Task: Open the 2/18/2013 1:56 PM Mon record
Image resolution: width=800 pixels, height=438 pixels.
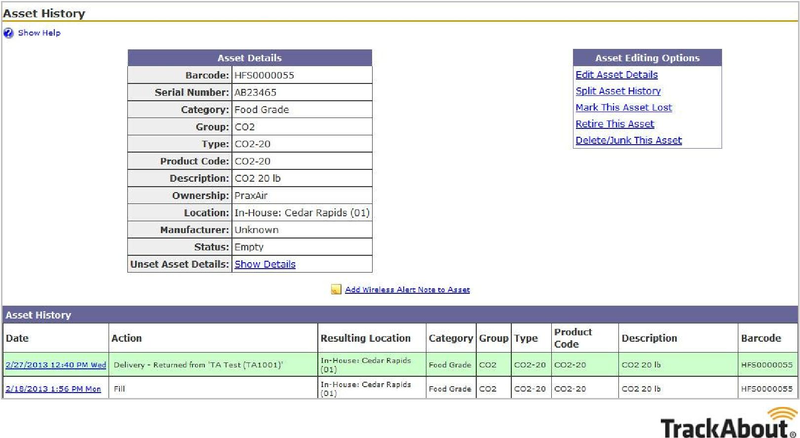Action: (x=53, y=389)
